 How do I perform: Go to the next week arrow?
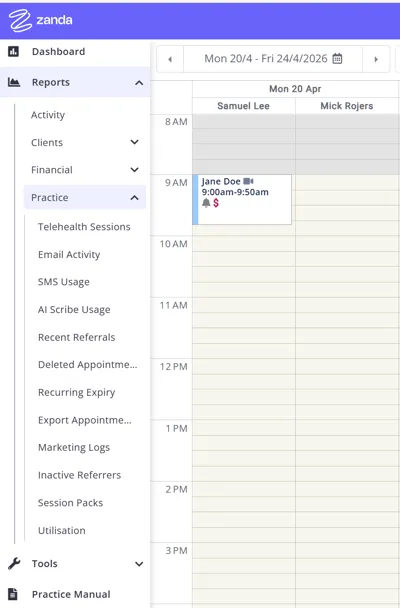(376, 59)
